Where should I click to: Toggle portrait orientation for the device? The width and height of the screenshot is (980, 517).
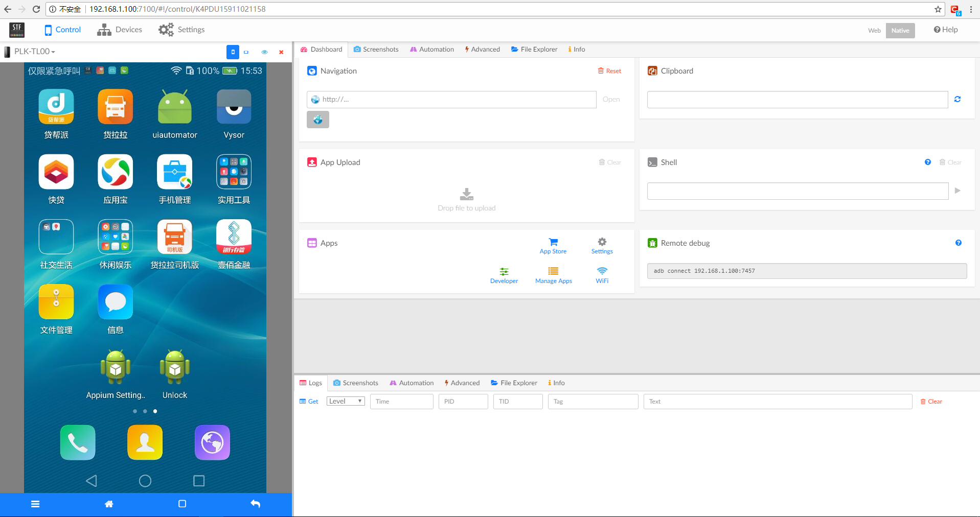click(233, 52)
